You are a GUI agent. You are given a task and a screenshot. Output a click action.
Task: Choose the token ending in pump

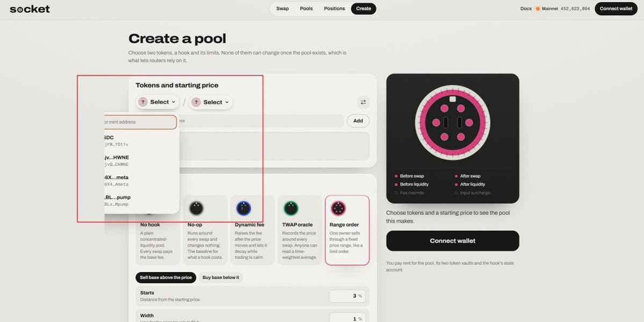click(141, 201)
